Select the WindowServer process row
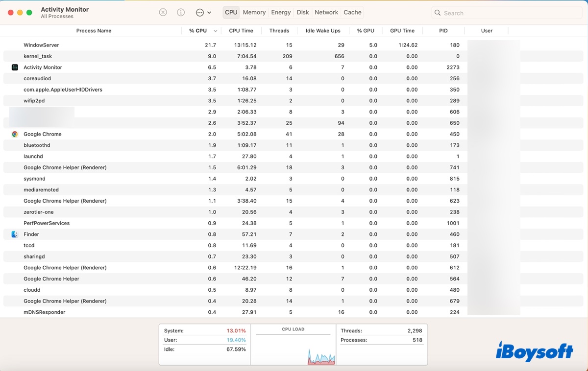Image resolution: width=588 pixels, height=371 pixels. (x=41, y=45)
